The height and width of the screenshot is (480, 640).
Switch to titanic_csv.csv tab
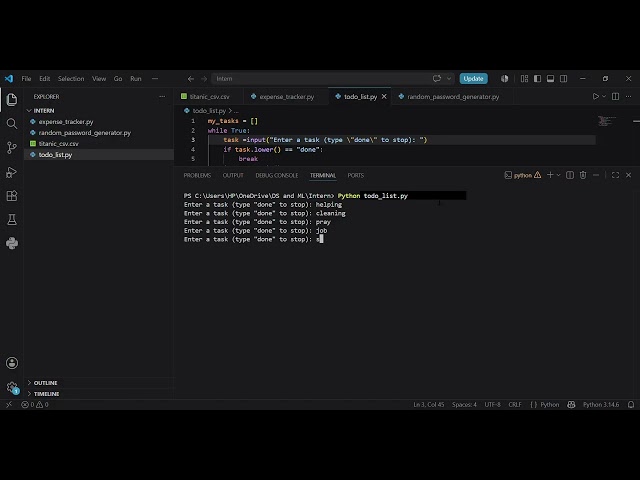click(x=209, y=97)
